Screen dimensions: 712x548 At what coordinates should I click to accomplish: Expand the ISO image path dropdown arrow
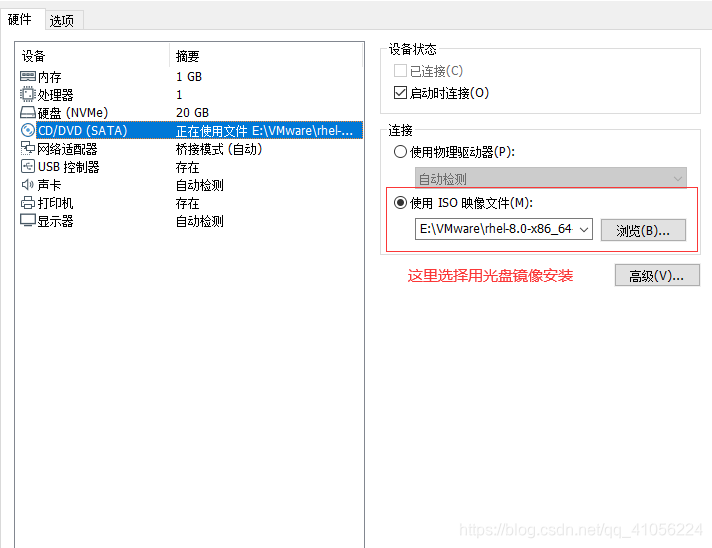pos(584,229)
